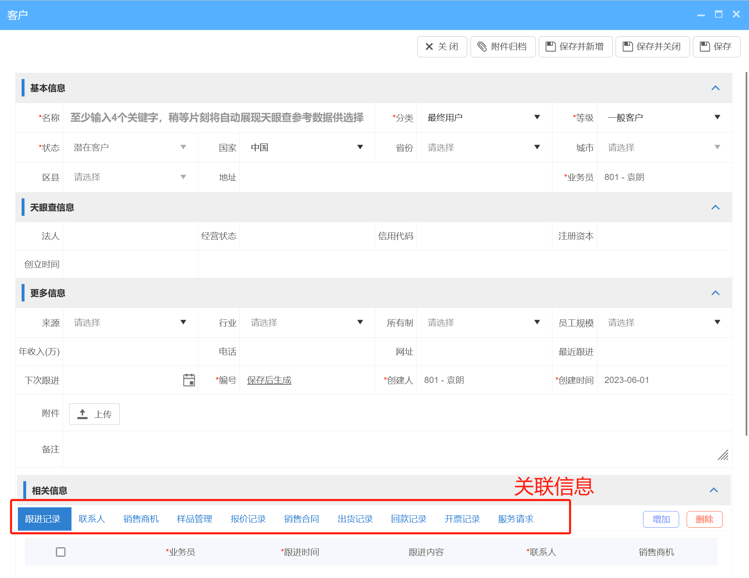Screen dimensions: 749x578
Task: Click the 关闭 button with X icon
Action: coord(441,47)
